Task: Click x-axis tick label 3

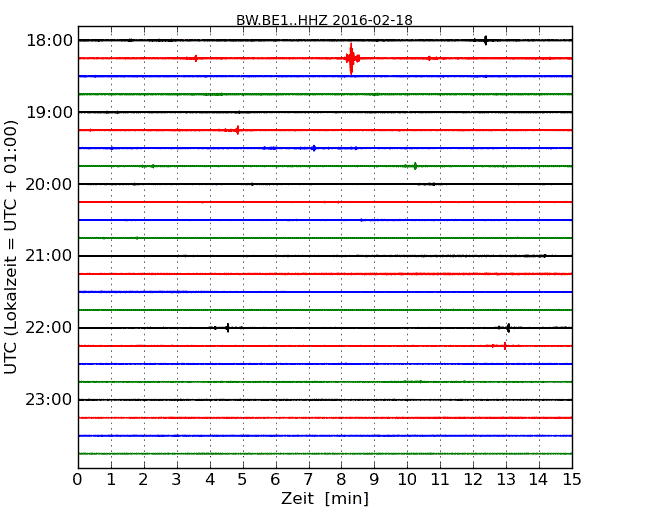Action: pos(177,479)
